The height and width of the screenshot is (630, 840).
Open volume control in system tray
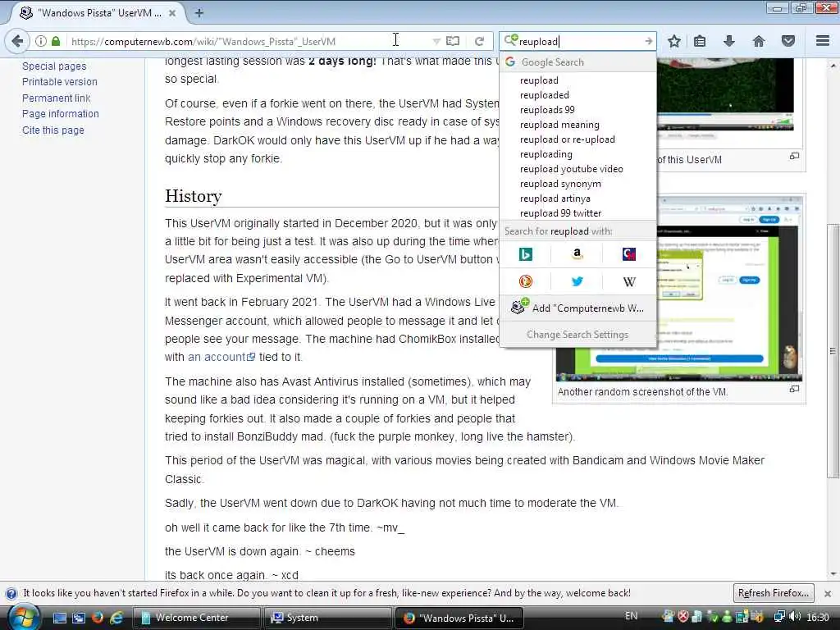[794, 617]
